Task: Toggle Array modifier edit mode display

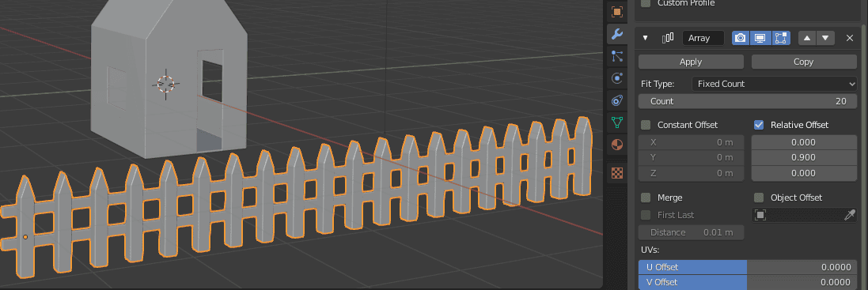Action: pos(780,38)
